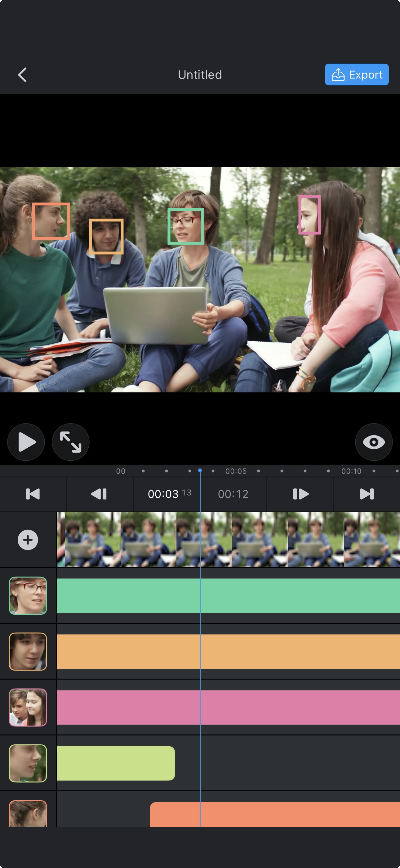This screenshot has height=868, width=400.
Task: Step forward one frame
Action: click(300, 494)
